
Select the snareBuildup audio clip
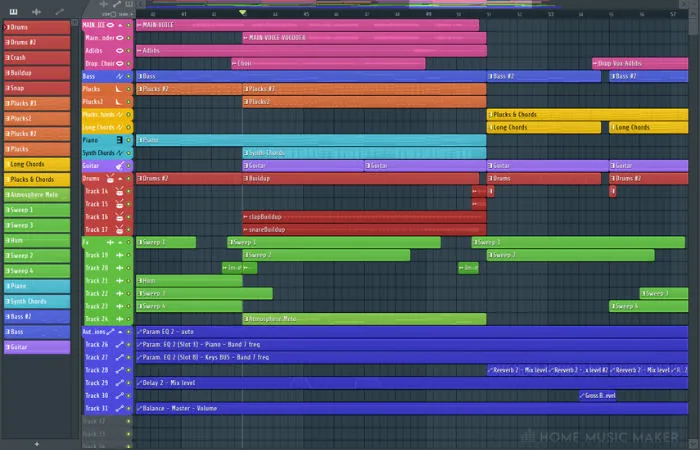[364, 229]
